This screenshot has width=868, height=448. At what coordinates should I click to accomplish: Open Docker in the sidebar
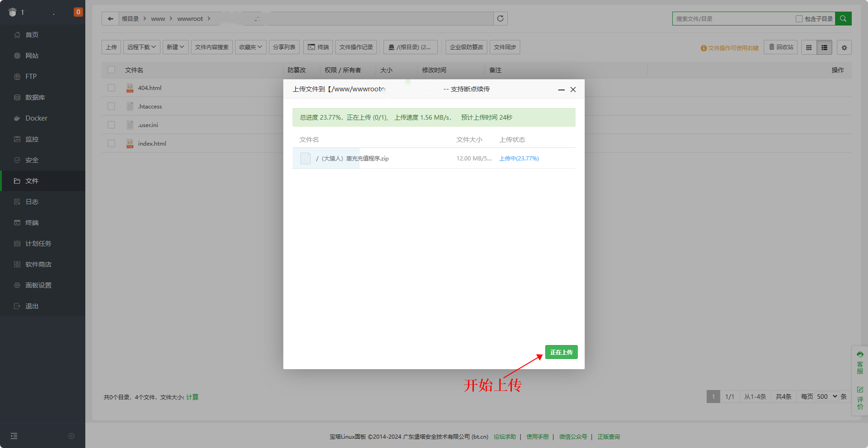[36, 118]
